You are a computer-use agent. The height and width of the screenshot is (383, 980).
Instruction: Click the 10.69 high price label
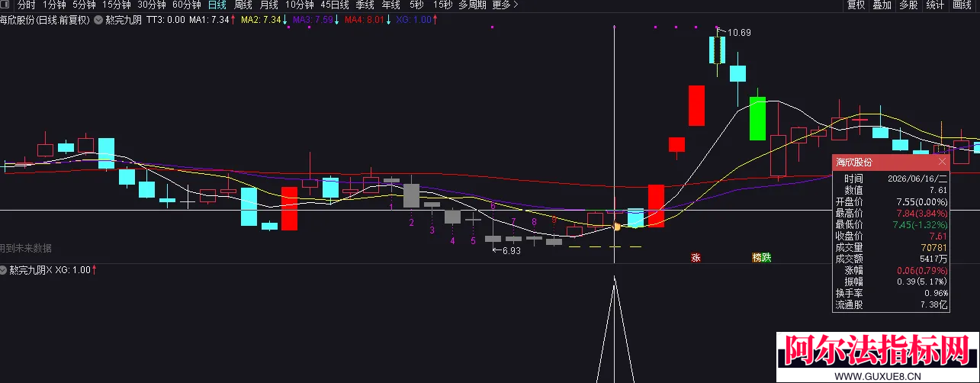coord(739,33)
